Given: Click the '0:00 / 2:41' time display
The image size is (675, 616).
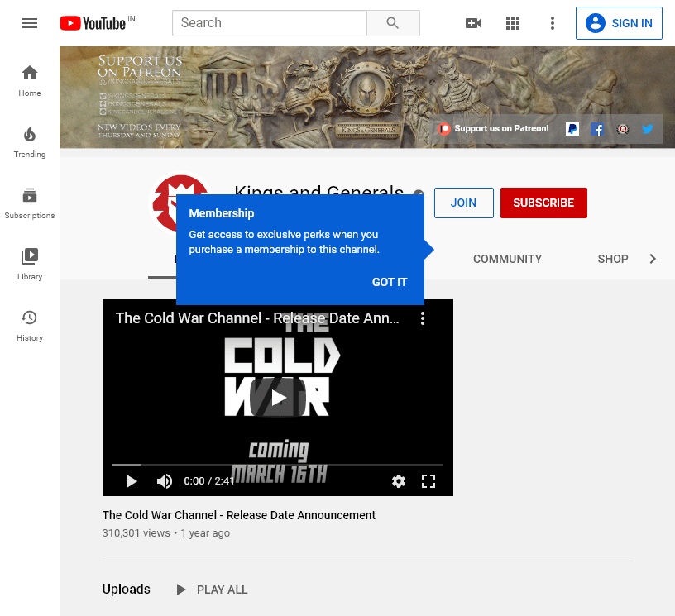Looking at the screenshot, I should [208, 481].
